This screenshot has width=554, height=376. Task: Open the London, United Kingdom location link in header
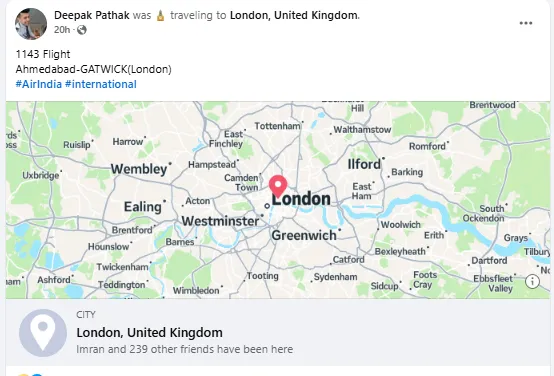pyautogui.click(x=294, y=15)
